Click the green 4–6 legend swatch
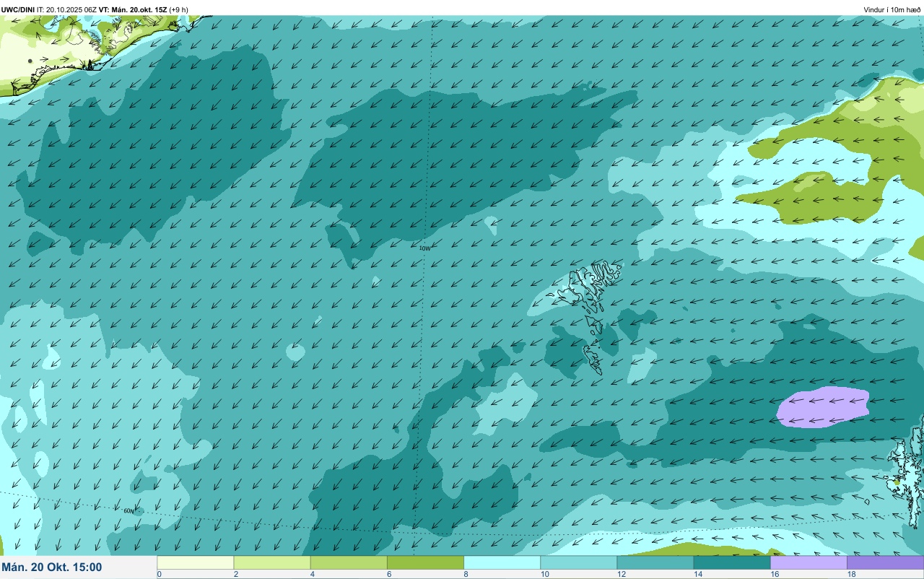Image resolution: width=924 pixels, height=579 pixels. [x=349, y=562]
